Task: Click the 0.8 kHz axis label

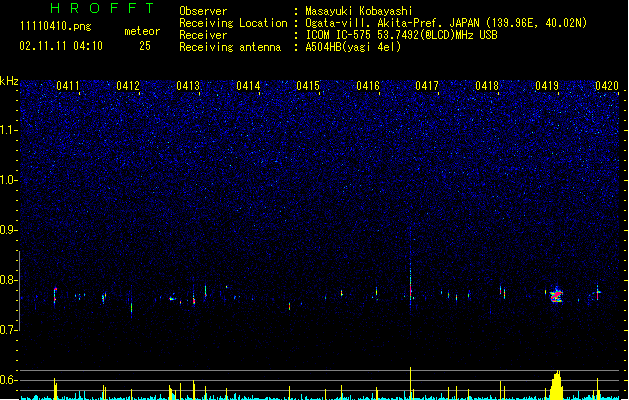Action: pyautogui.click(x=9, y=280)
